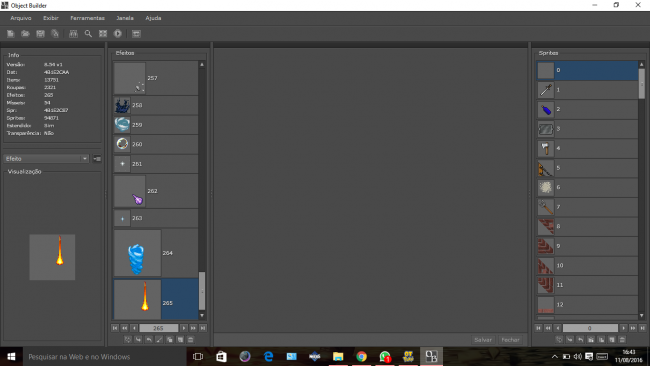This screenshot has height=366, width=650.
Task: Open the Find tool magnifier icon
Action: click(x=88, y=34)
